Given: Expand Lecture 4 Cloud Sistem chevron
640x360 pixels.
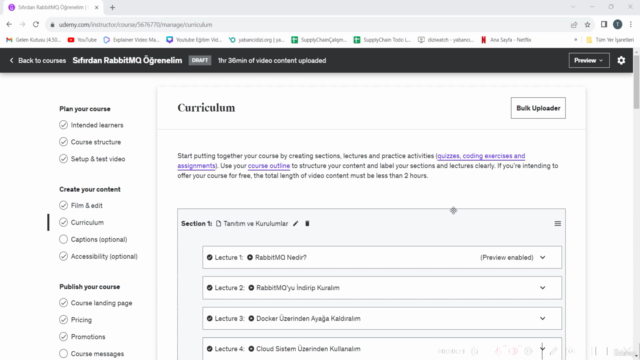Looking at the screenshot, I should click(542, 349).
